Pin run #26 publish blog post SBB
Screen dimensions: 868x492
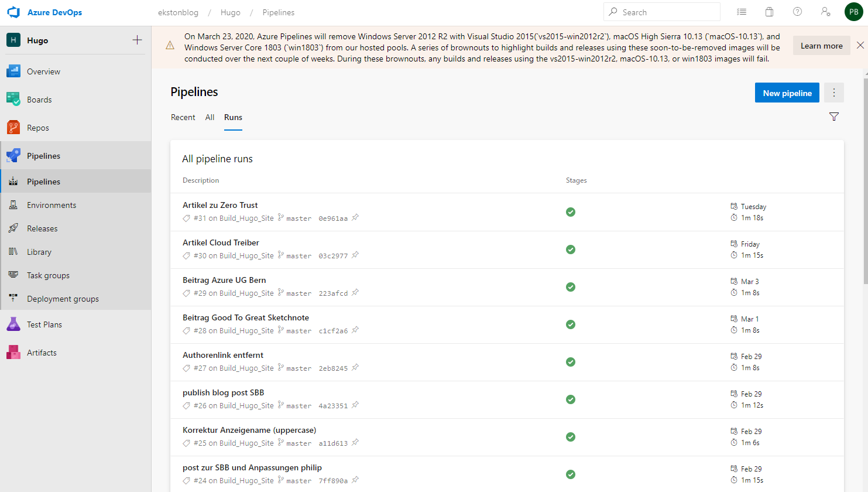355,405
